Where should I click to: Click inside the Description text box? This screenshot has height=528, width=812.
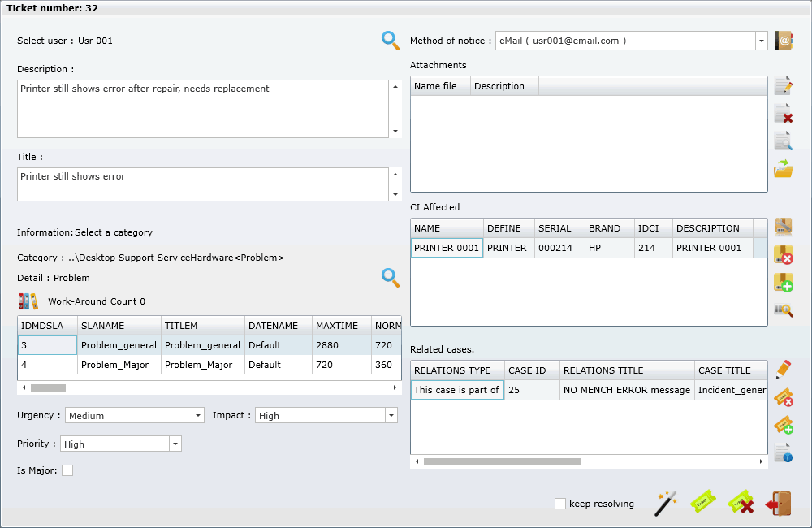[202, 109]
